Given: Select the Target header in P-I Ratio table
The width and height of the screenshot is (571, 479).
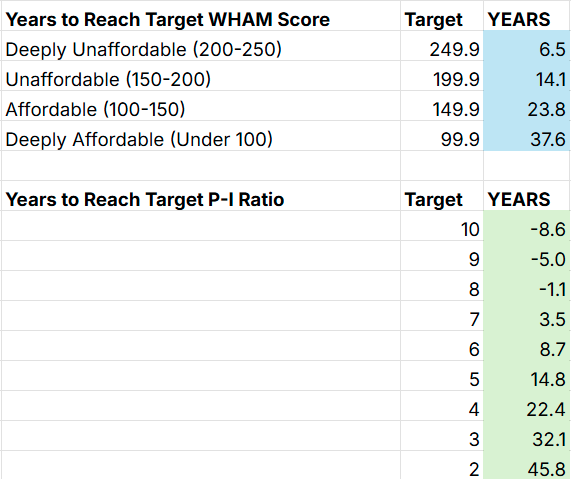Looking at the screenshot, I should click(x=442, y=196).
